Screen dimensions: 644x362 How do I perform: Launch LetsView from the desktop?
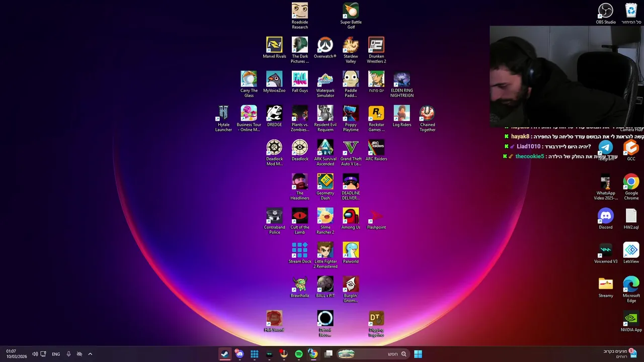[631, 253]
